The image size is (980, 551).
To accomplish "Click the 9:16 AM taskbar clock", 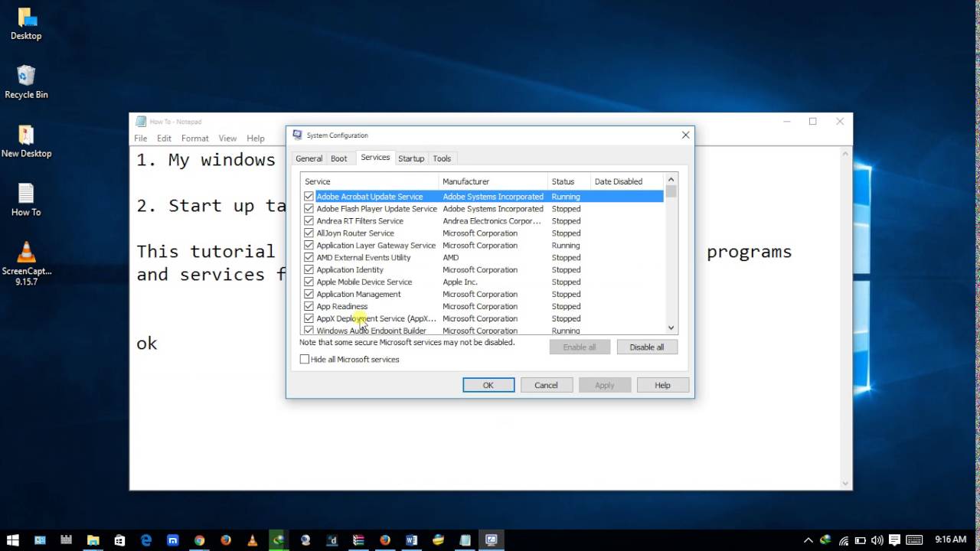I will click(x=952, y=540).
